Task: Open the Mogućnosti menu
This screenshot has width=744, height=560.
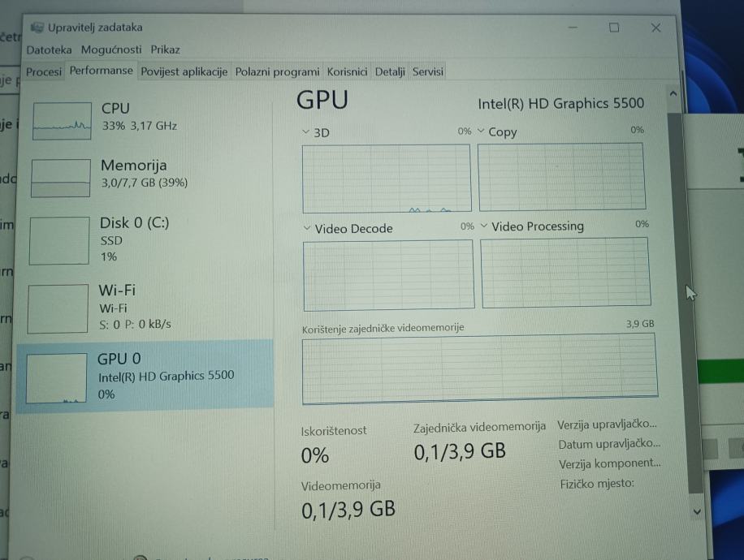Action: (x=111, y=50)
